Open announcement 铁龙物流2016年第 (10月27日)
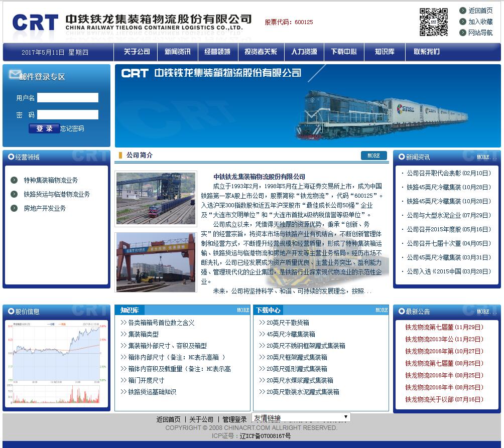The image size is (504, 448). point(445,351)
